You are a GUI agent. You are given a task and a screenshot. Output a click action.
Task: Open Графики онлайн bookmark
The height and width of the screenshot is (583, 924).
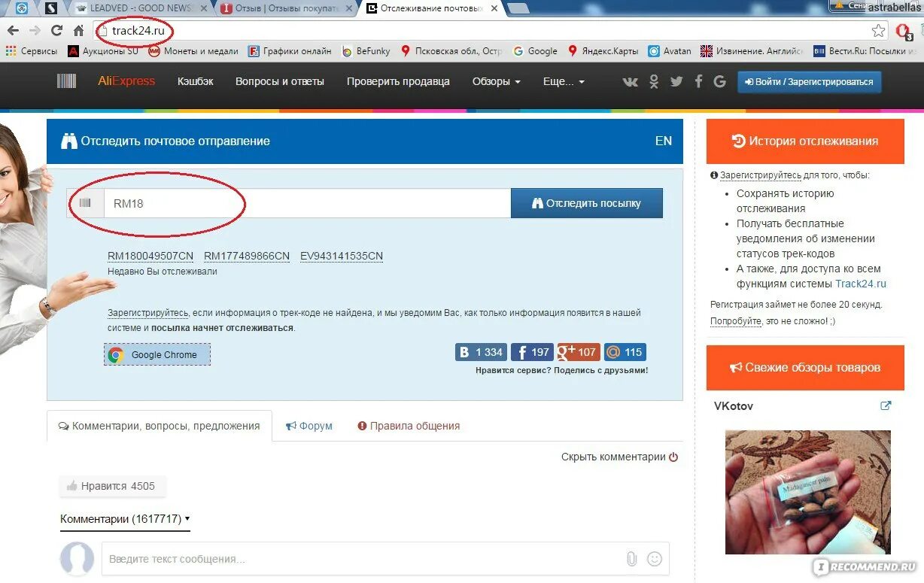coord(290,51)
